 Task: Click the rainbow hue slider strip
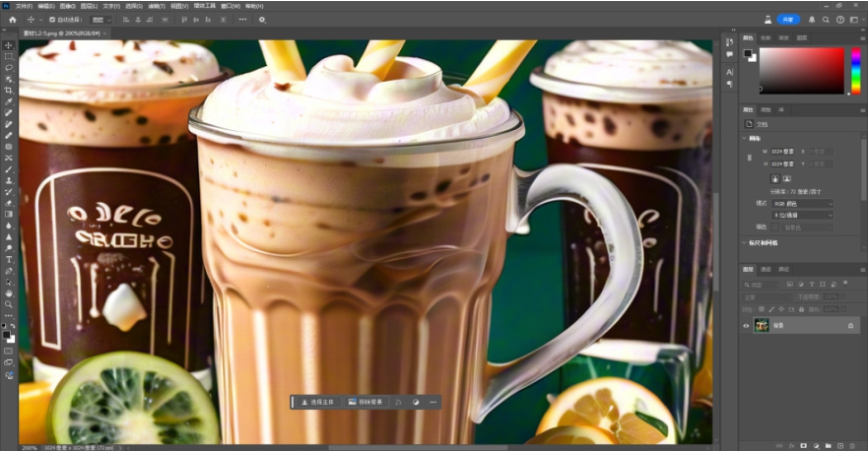853,70
